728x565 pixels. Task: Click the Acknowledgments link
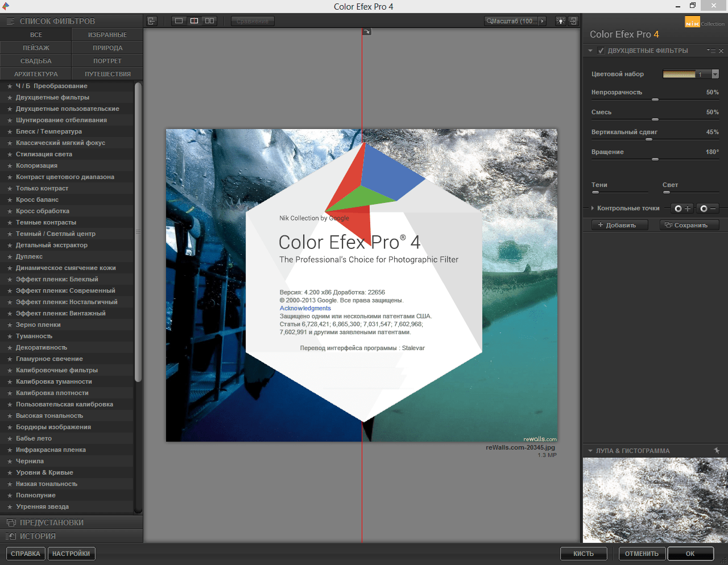pyautogui.click(x=305, y=308)
